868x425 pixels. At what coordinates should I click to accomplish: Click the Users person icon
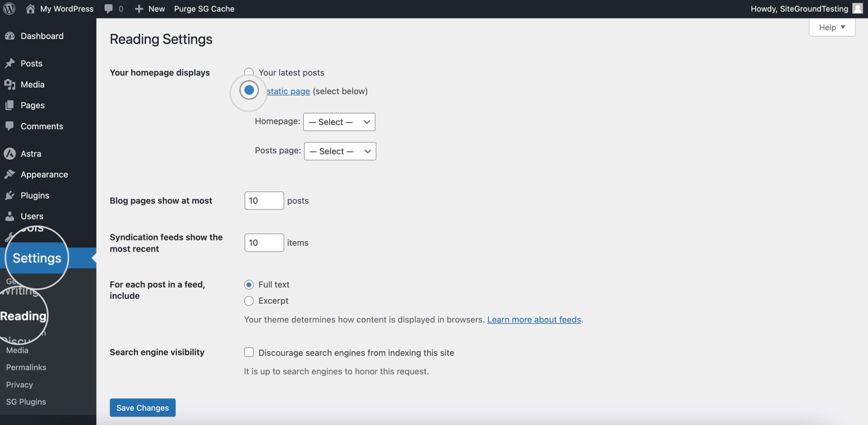(x=9, y=216)
